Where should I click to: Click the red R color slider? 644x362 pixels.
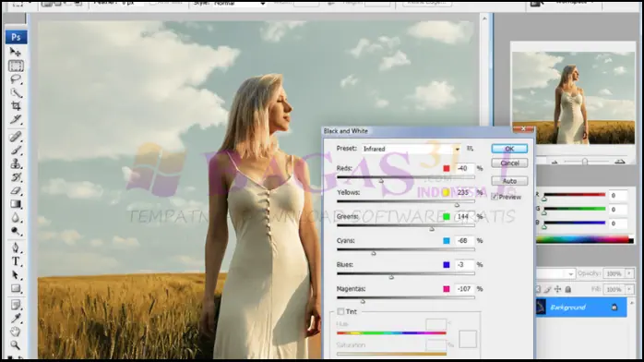click(x=575, y=195)
